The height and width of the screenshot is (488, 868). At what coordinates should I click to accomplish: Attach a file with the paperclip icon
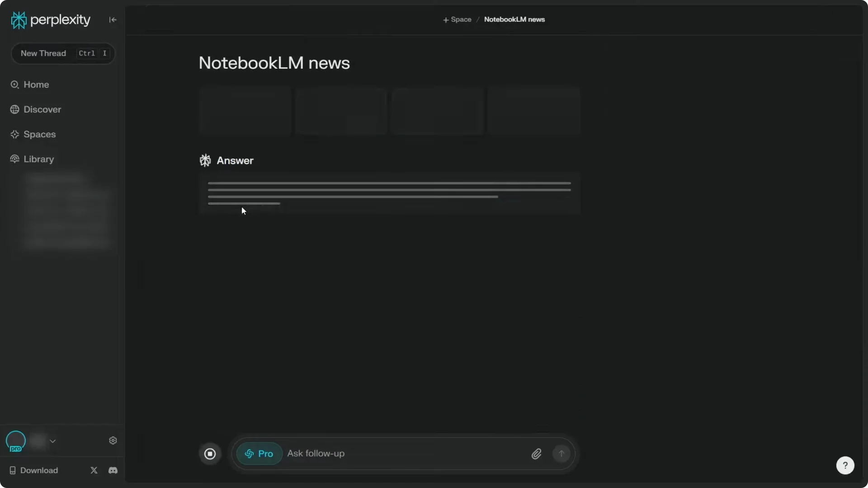536,453
